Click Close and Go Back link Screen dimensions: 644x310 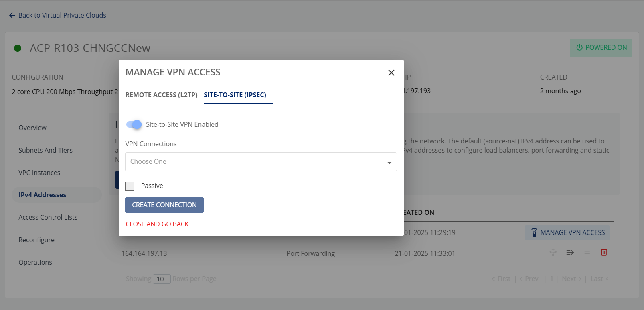click(x=157, y=224)
